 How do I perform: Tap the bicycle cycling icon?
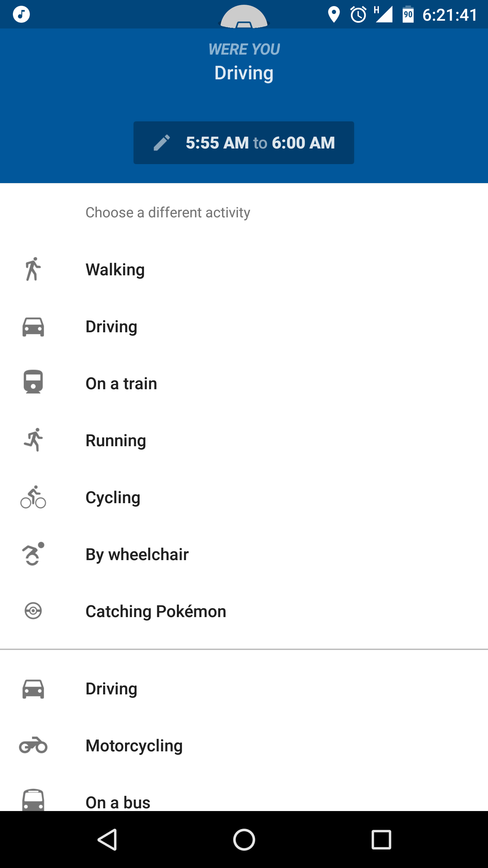(x=33, y=497)
